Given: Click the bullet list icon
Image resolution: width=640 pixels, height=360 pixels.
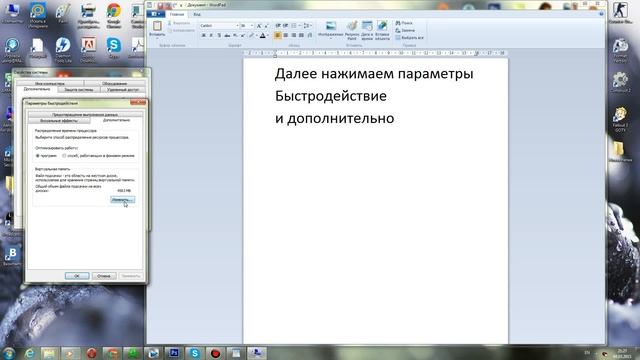Looking at the screenshot, I should pyautogui.click(x=293, y=26).
